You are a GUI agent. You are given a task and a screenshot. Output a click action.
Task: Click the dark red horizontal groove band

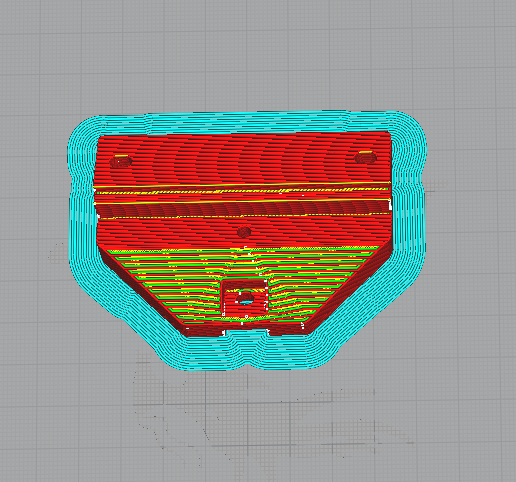pos(243,210)
